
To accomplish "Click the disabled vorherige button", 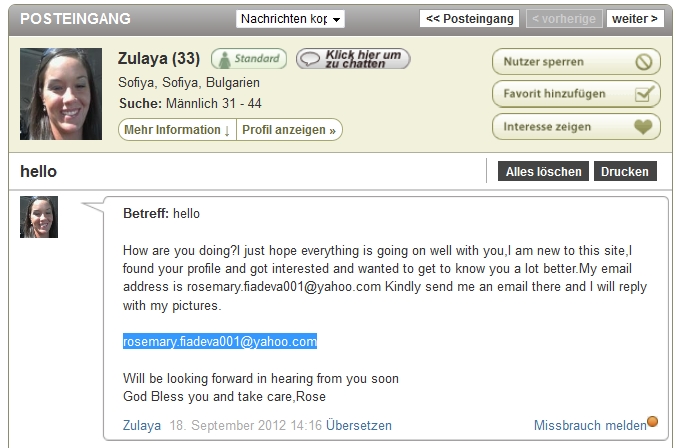I will 564,19.
